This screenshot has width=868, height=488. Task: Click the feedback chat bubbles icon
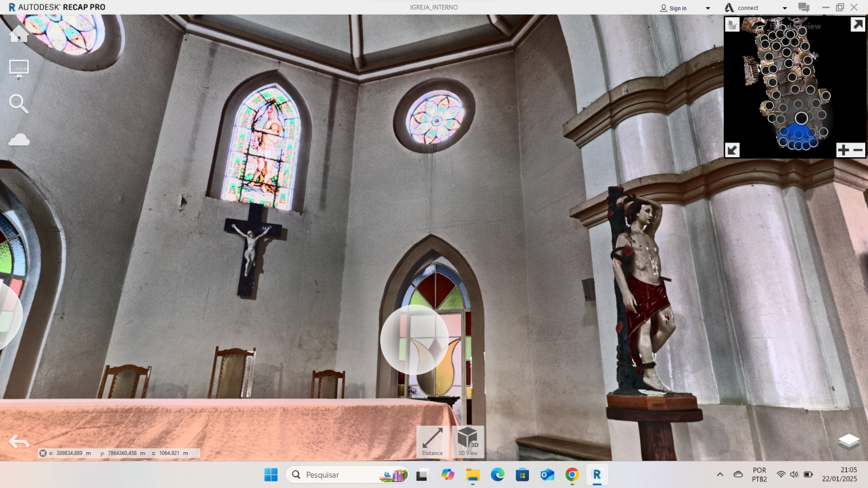(x=803, y=8)
